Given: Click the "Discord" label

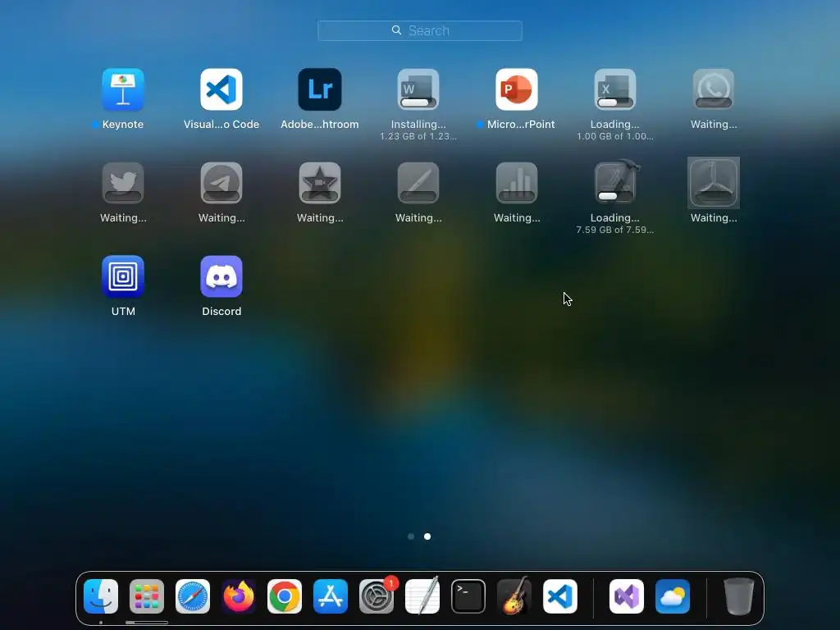Looking at the screenshot, I should (x=221, y=311).
